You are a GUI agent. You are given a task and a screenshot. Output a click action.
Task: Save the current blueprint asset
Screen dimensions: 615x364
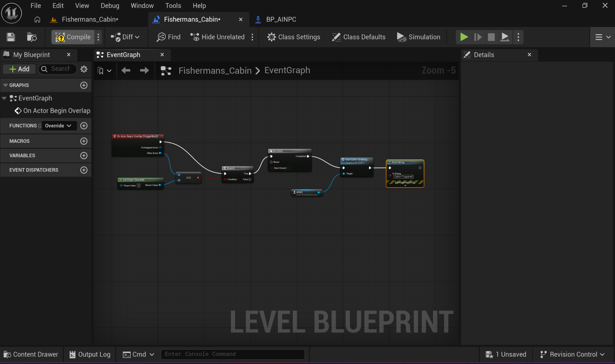tap(11, 37)
